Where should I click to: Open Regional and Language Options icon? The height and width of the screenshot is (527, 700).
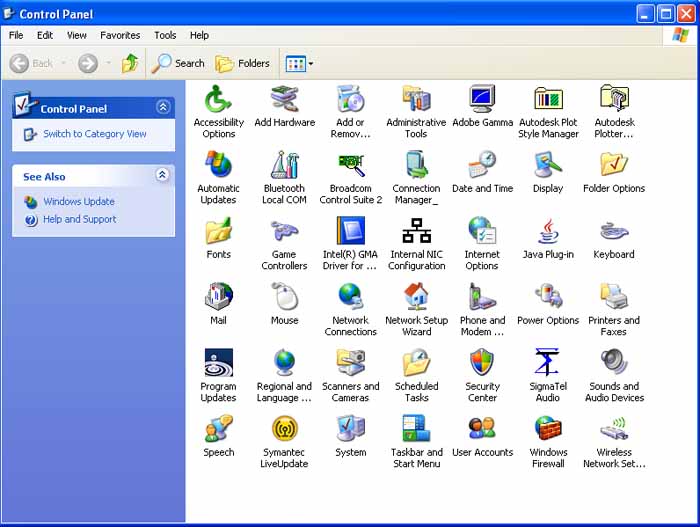tap(284, 362)
